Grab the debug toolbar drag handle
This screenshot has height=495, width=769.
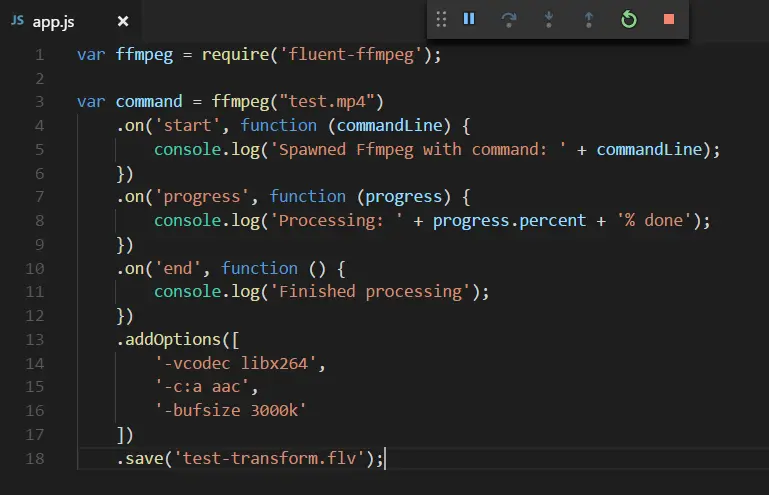441,19
